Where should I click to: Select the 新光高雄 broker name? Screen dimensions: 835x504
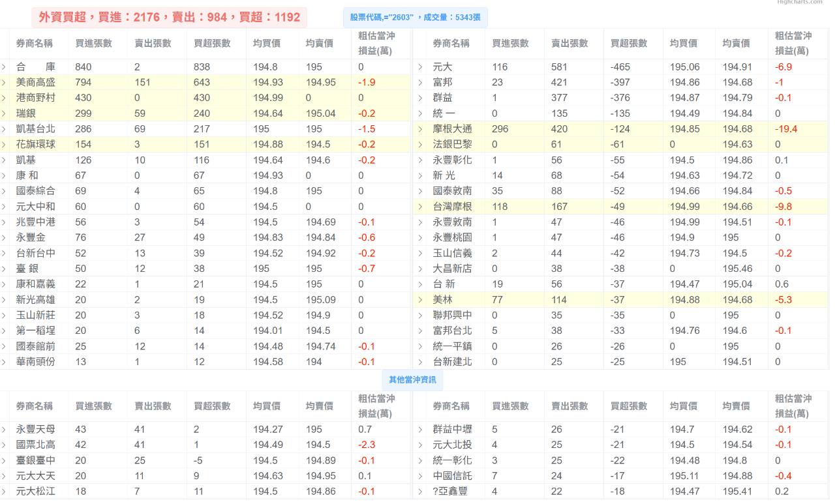(x=35, y=300)
